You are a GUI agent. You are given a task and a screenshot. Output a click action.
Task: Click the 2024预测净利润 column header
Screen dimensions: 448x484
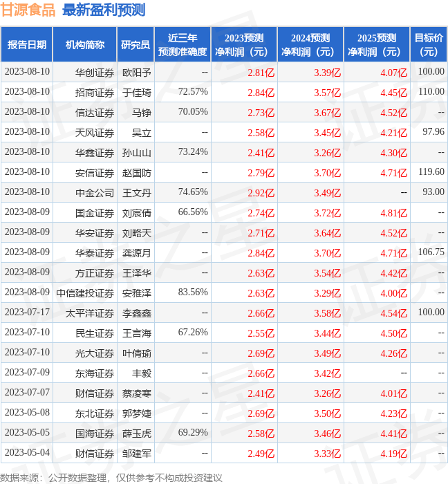point(310,45)
